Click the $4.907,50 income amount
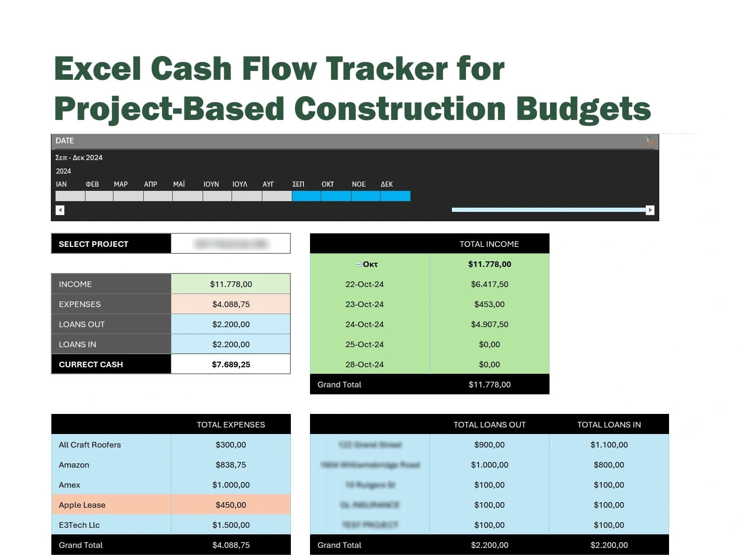 tap(489, 324)
